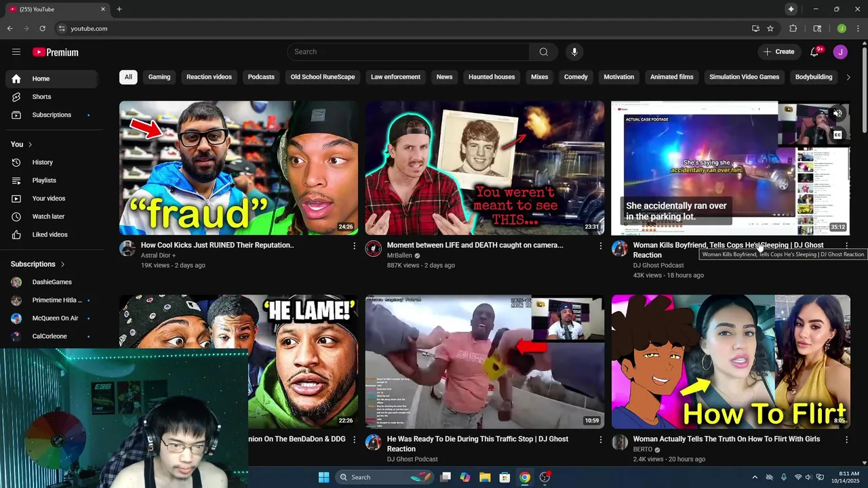This screenshot has width=868, height=488.
Task: Open the Astral Dior channel avatar
Action: click(x=127, y=248)
